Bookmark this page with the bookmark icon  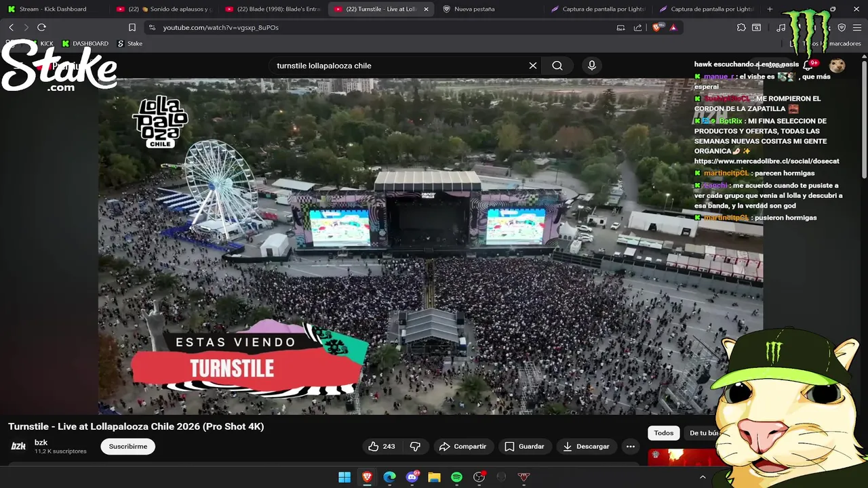(132, 27)
